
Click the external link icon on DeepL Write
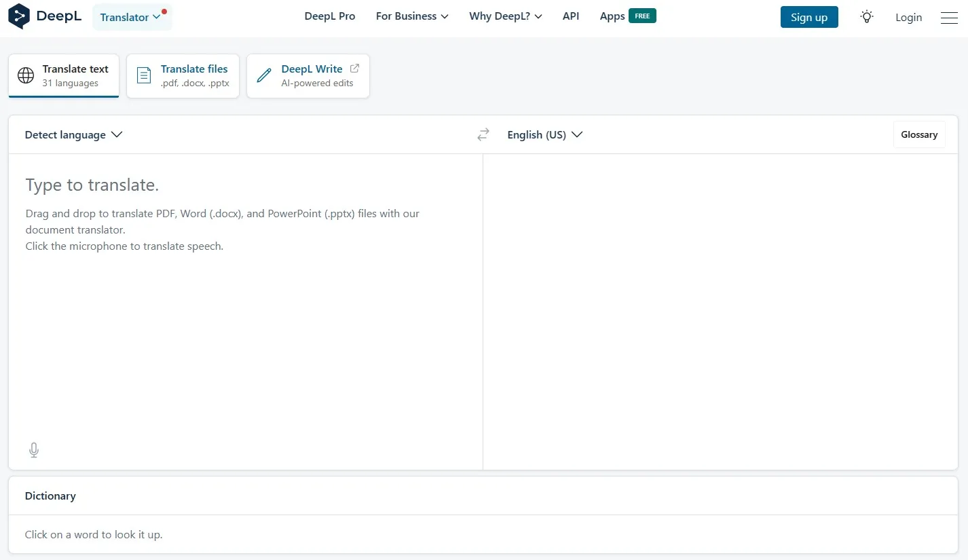tap(354, 68)
